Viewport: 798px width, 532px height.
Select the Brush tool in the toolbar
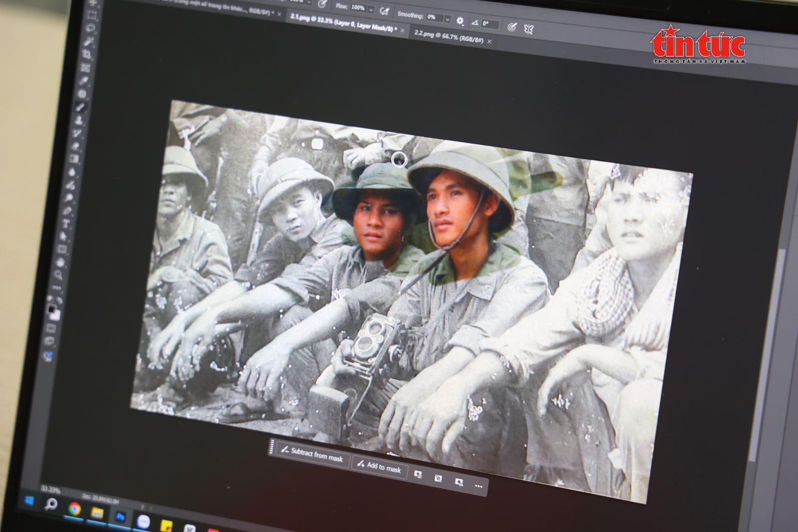click(80, 107)
